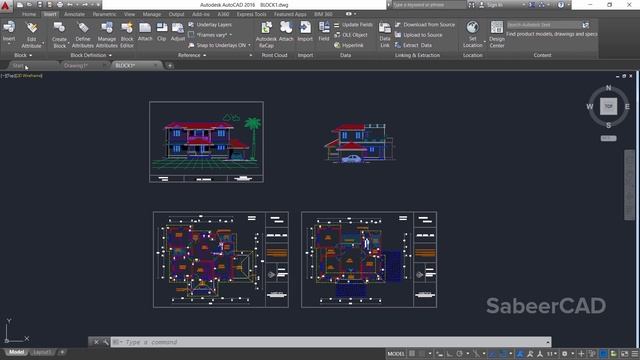
Task: Open Autodesk ReCap tool
Action: click(x=266, y=35)
